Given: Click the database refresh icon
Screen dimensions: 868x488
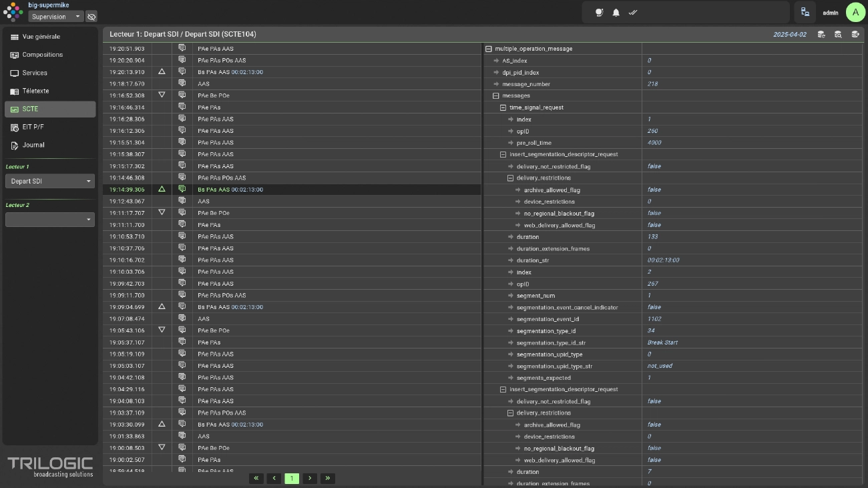Looking at the screenshot, I should (821, 34).
